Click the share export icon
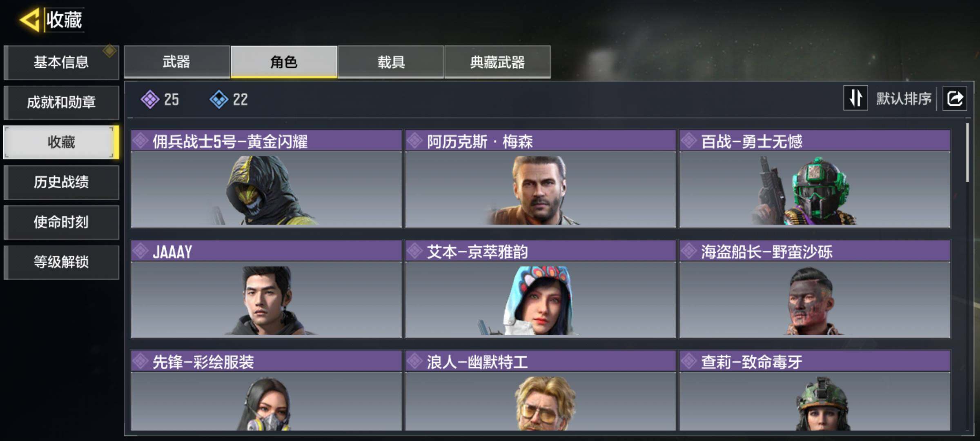Screen dimensions: 980x441 click(x=955, y=98)
